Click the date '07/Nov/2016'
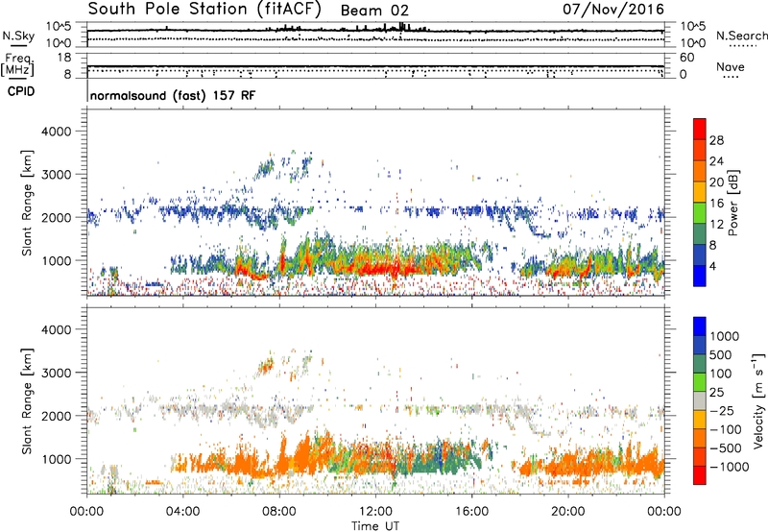The height and width of the screenshot is (532, 768). [612, 9]
